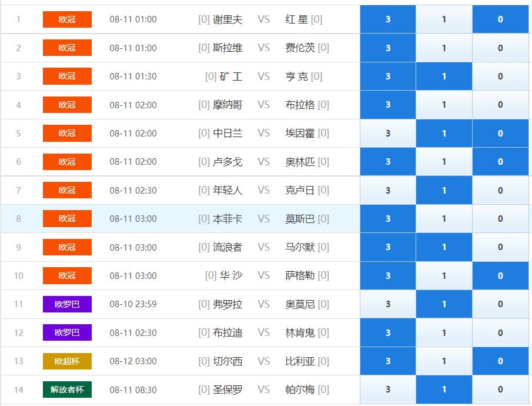
Task: Click home team 谢里夫
Action: pos(227,19)
